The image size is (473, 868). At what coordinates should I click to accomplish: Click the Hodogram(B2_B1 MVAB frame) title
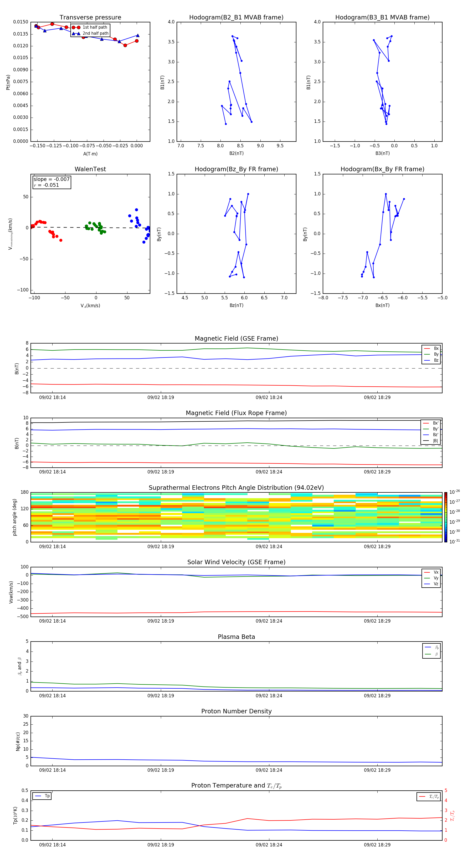[236, 18]
